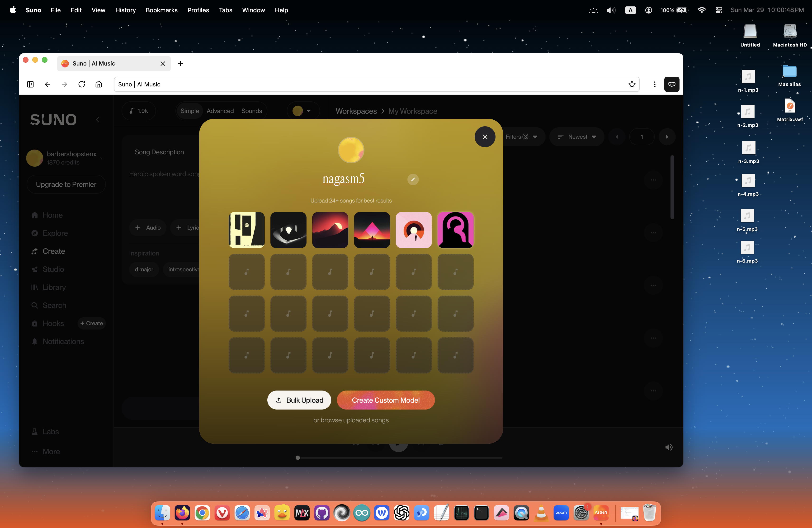Image resolution: width=812 pixels, height=528 pixels.
Task: Select the pink diamond song thumbnail
Action: click(372, 230)
